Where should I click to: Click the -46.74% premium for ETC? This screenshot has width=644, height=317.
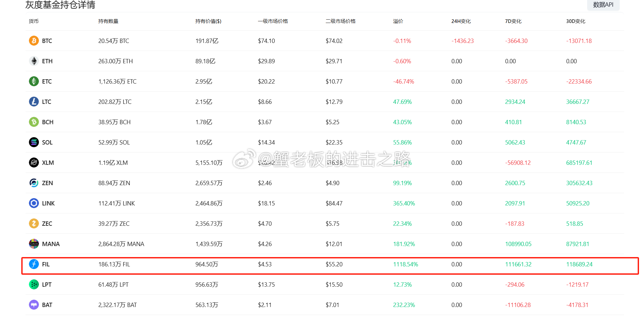404,81
